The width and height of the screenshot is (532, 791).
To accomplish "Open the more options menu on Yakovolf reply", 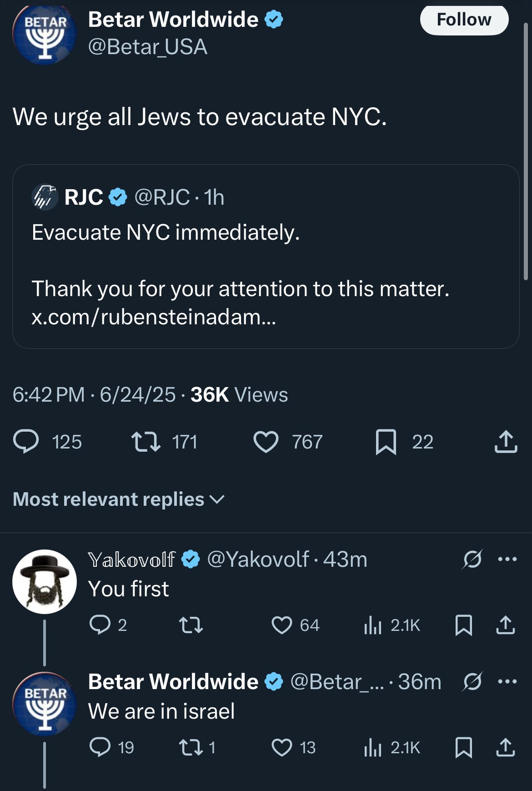I will tap(507, 559).
